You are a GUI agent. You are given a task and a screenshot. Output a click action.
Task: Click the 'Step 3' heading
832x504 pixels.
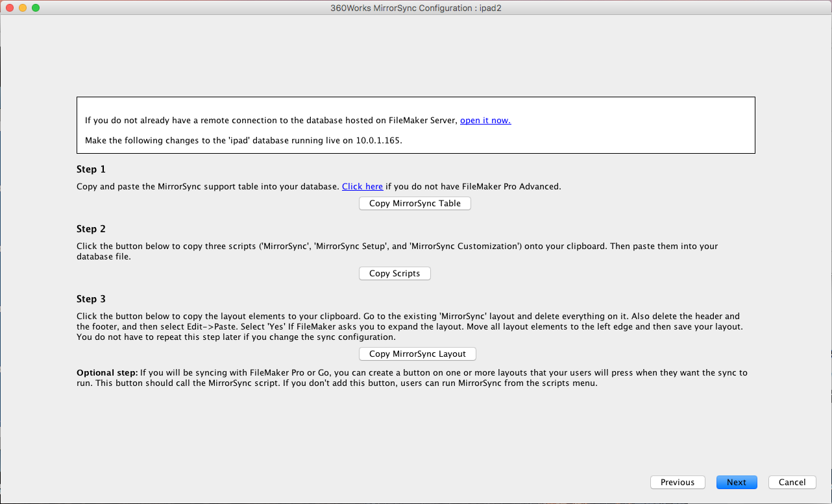coord(91,299)
